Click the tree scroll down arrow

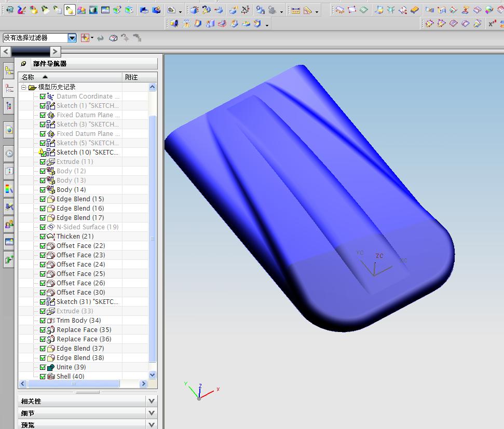point(153,375)
